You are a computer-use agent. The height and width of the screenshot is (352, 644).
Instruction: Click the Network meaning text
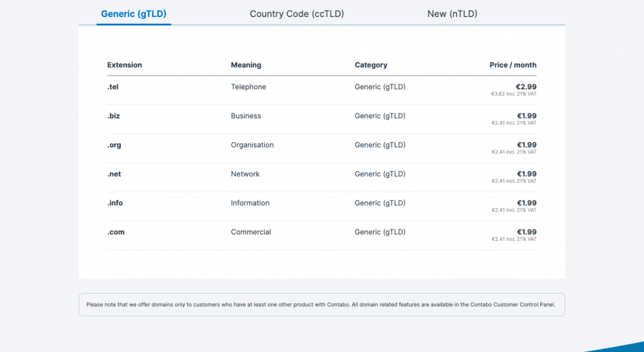pyautogui.click(x=245, y=174)
